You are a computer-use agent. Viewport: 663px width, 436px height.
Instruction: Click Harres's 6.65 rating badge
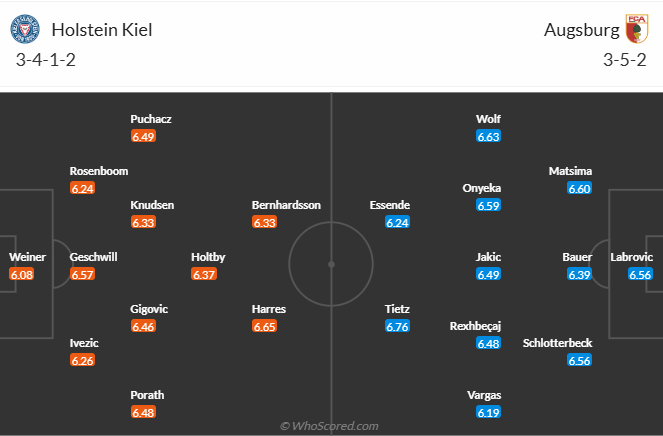(265, 326)
